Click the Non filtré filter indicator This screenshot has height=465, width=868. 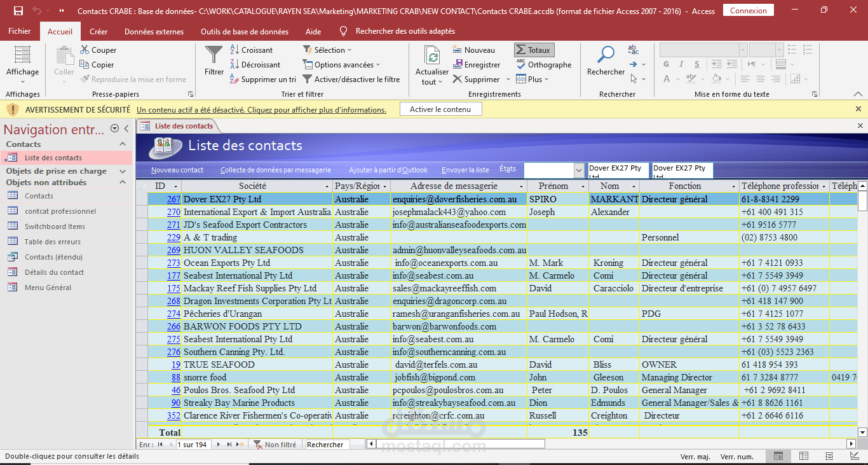tap(275, 445)
